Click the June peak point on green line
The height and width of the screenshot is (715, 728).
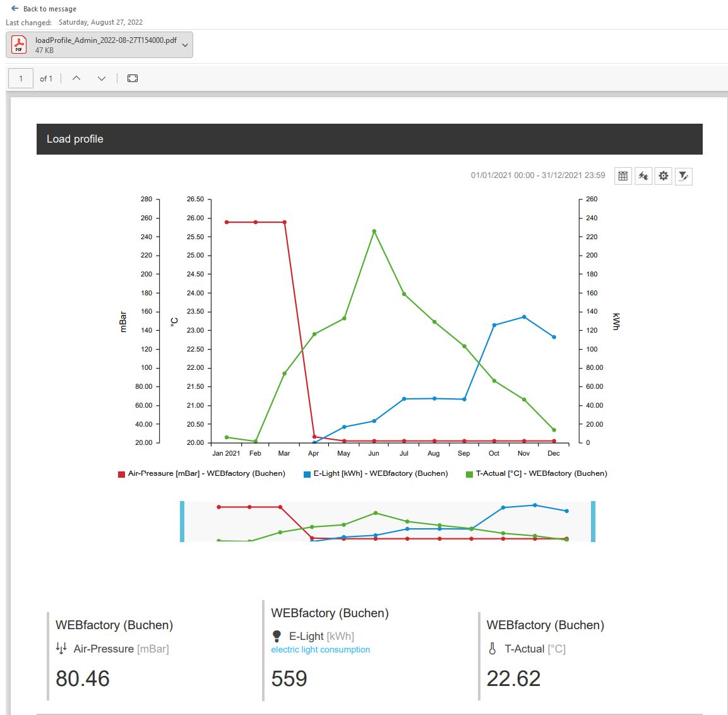coord(374,231)
